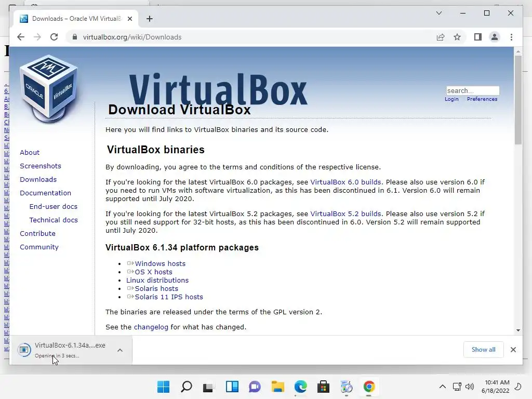Screen dimensions: 532x399
Task: Open Microsoft Store from the taskbar
Action: click(x=323, y=387)
